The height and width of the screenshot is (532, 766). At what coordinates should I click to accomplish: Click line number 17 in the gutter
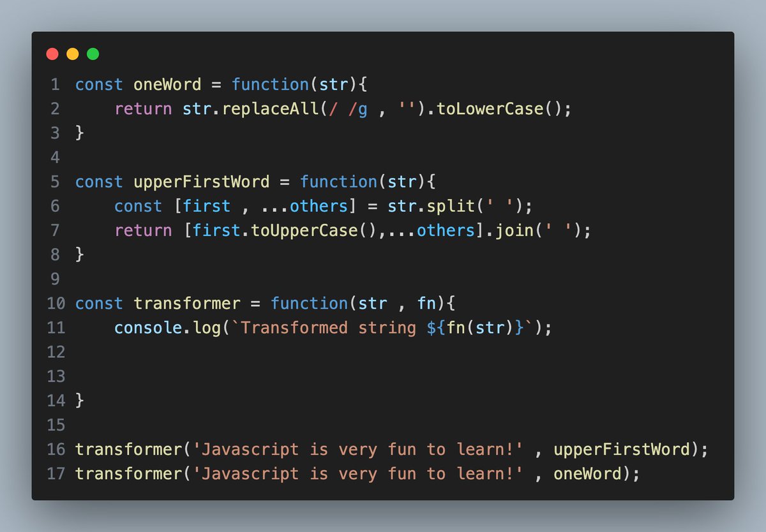point(56,473)
